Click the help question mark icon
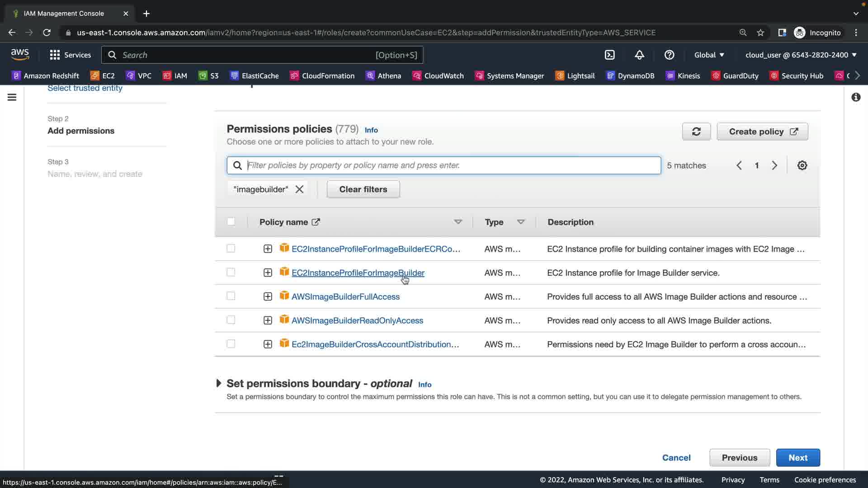 [x=669, y=55]
